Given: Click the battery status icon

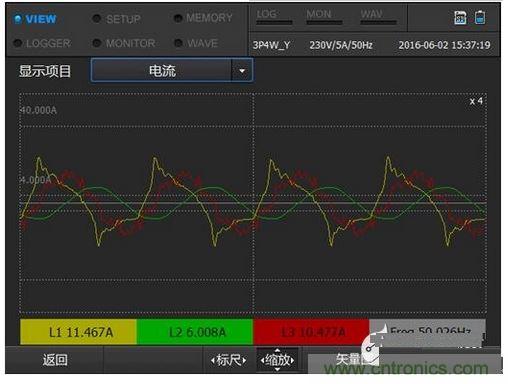Looking at the screenshot, I should 480,17.
